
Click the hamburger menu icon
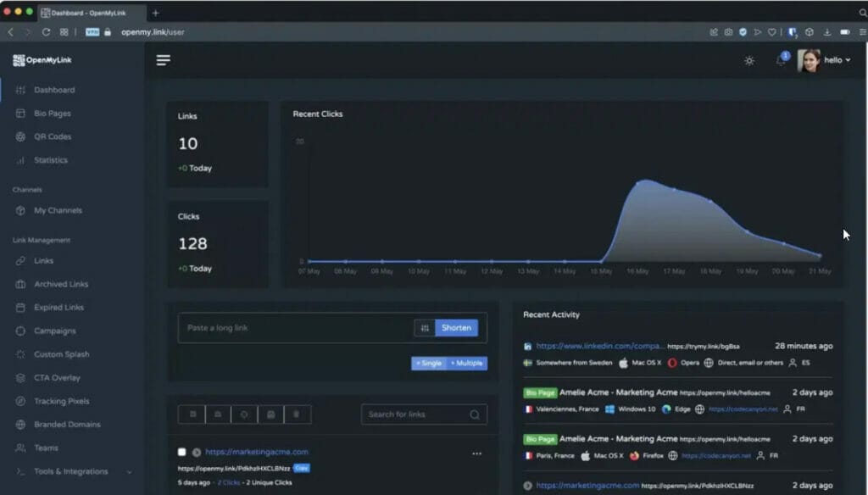click(164, 60)
